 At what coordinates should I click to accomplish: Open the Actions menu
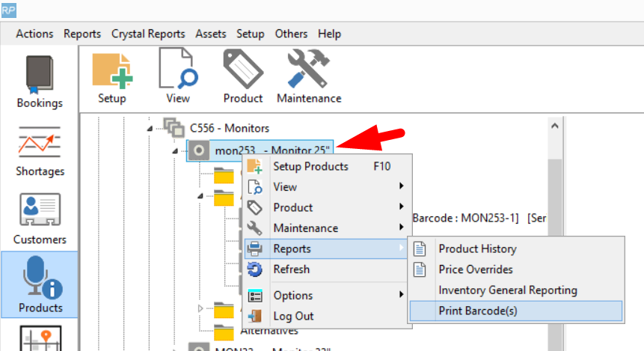[x=34, y=34]
